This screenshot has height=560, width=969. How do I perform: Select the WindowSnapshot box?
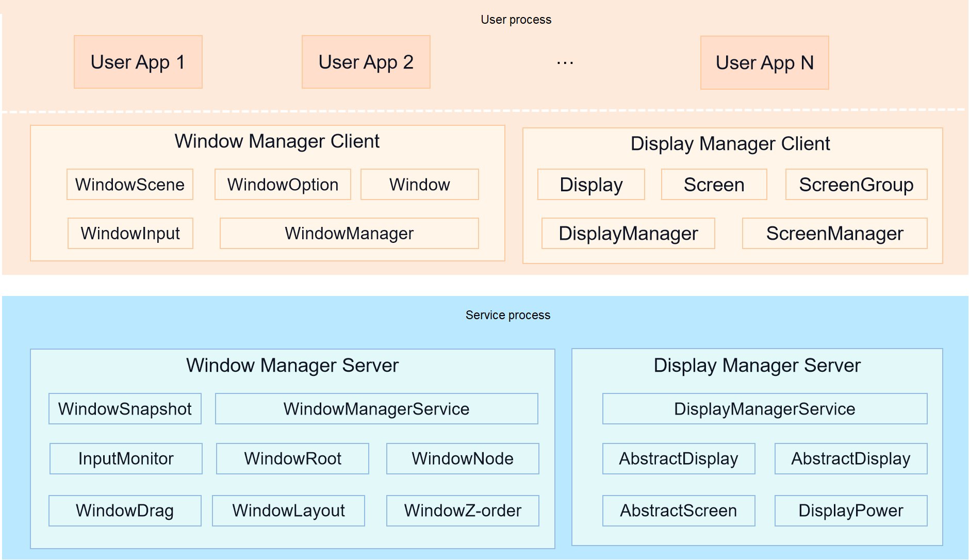point(125,409)
